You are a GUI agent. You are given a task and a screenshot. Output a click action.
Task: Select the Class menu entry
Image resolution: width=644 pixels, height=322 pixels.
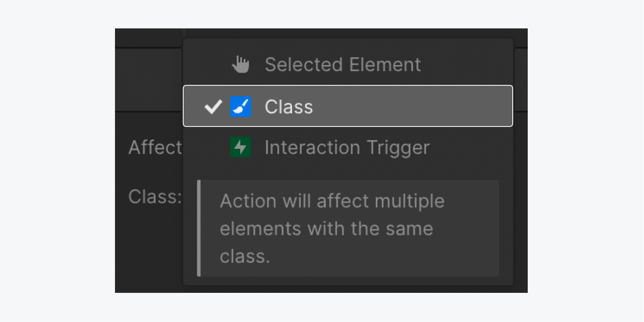(289, 107)
